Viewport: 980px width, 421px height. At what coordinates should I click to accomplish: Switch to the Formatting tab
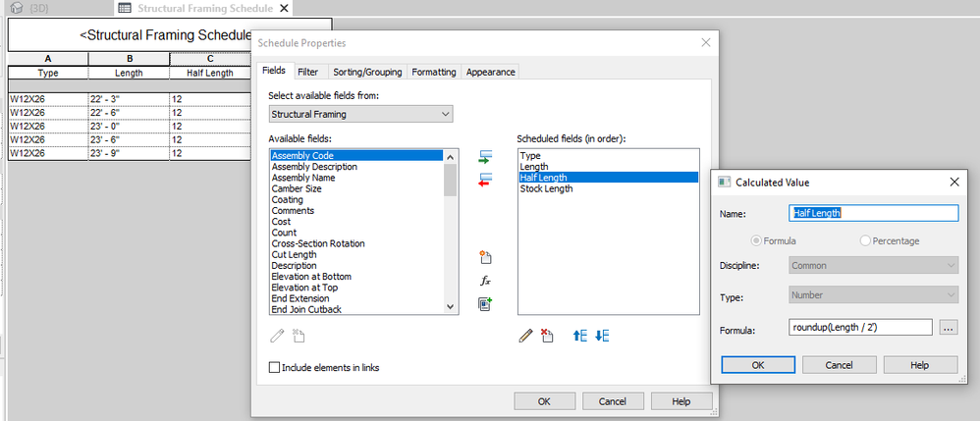pos(434,72)
